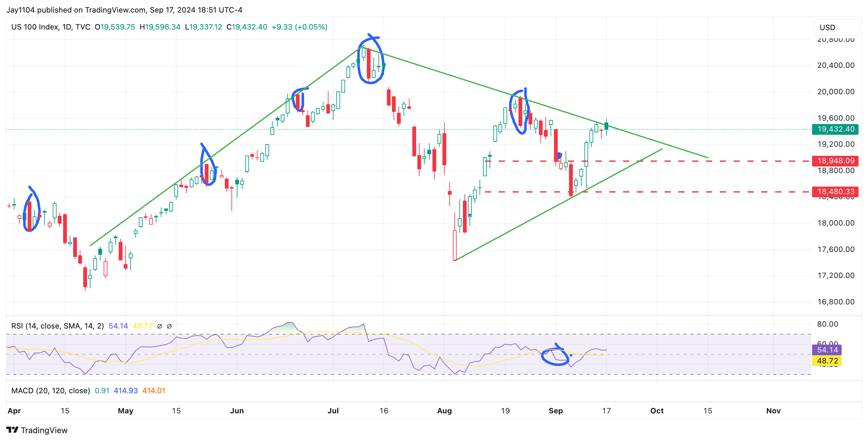Click the 18,000.00 price axis label
Viewport: 868px width, 441px height.
tap(836, 223)
